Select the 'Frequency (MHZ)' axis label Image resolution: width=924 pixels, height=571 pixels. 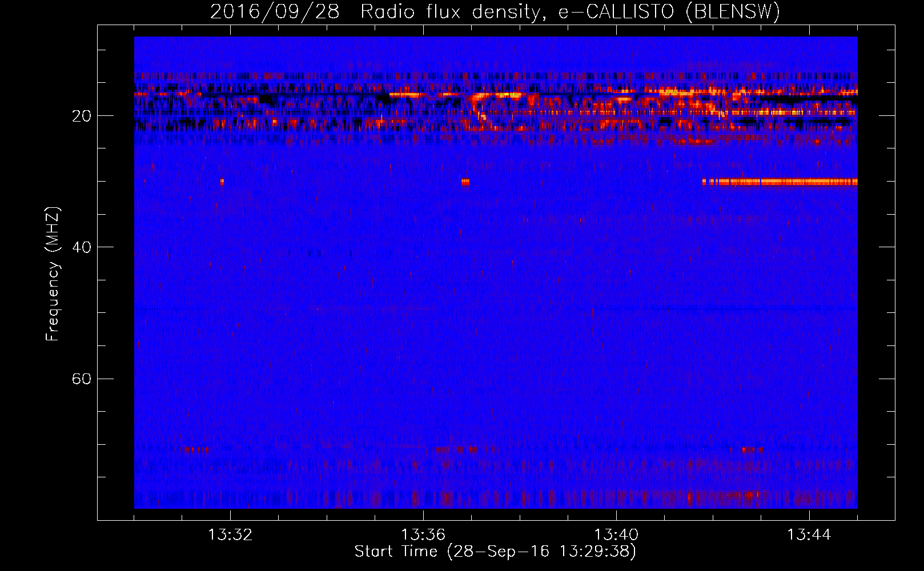pyautogui.click(x=53, y=274)
